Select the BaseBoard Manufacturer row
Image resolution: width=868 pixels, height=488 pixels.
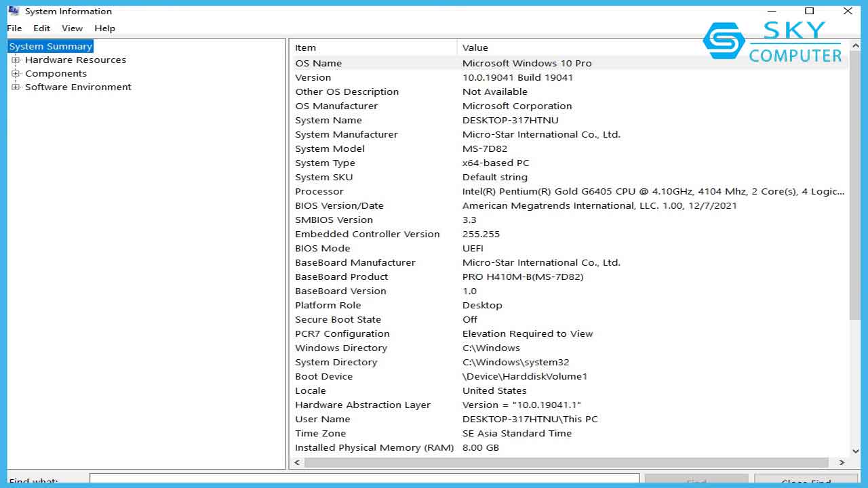pyautogui.click(x=570, y=262)
